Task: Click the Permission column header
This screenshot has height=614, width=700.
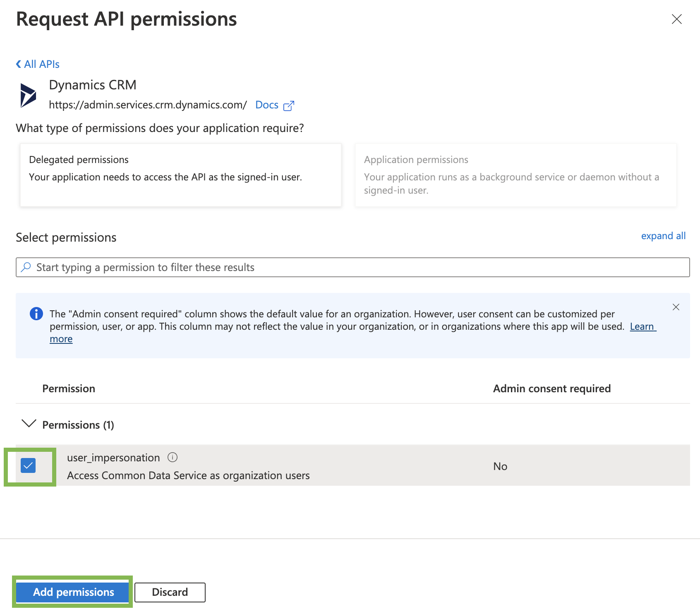Action: (x=69, y=389)
